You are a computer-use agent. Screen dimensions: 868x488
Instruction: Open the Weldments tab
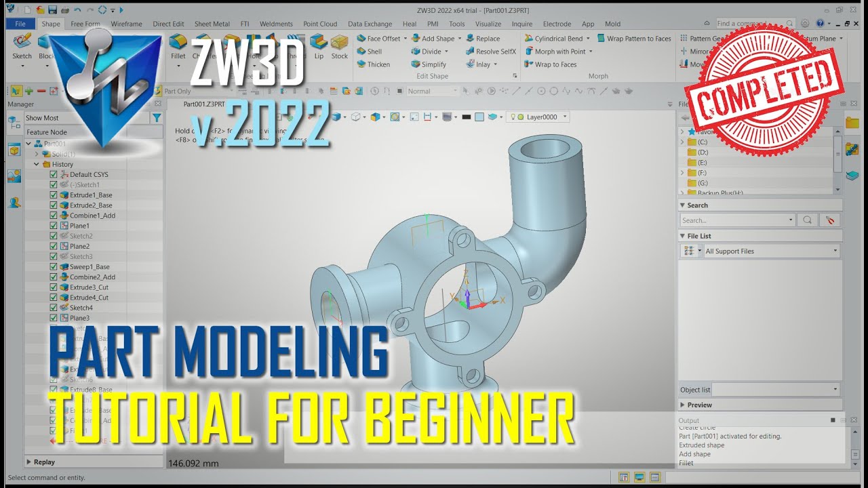click(x=276, y=24)
